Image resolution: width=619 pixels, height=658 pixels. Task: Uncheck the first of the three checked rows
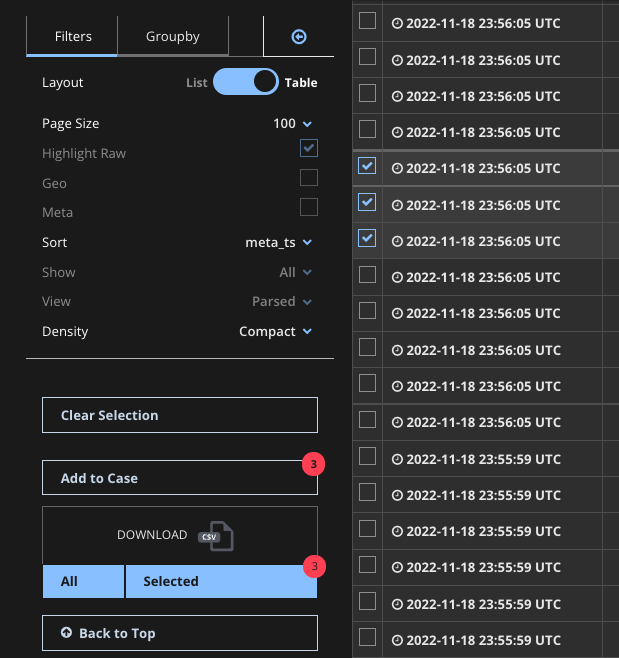coord(367,166)
